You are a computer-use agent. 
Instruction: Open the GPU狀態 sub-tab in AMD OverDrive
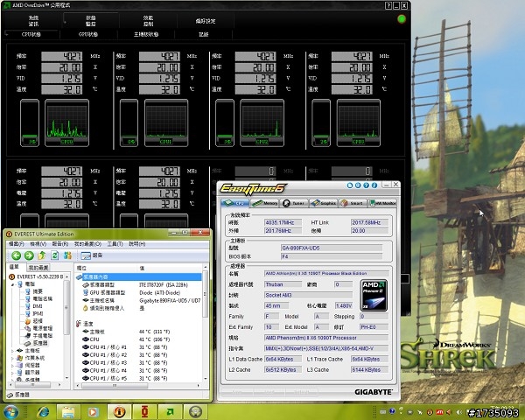(x=88, y=34)
